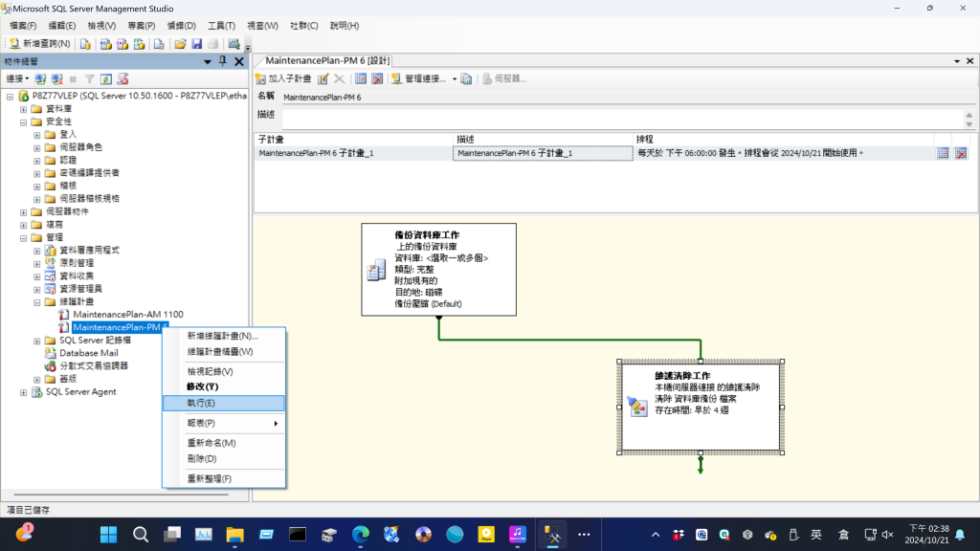980x551 pixels.
Task: Select the MaintenancePlan-AM 1100 tree item
Action: click(x=127, y=315)
